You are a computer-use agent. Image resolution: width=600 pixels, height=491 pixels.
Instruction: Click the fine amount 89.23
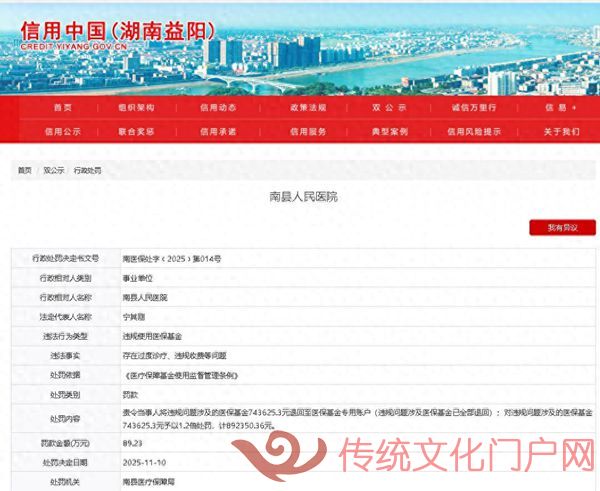click(x=132, y=443)
